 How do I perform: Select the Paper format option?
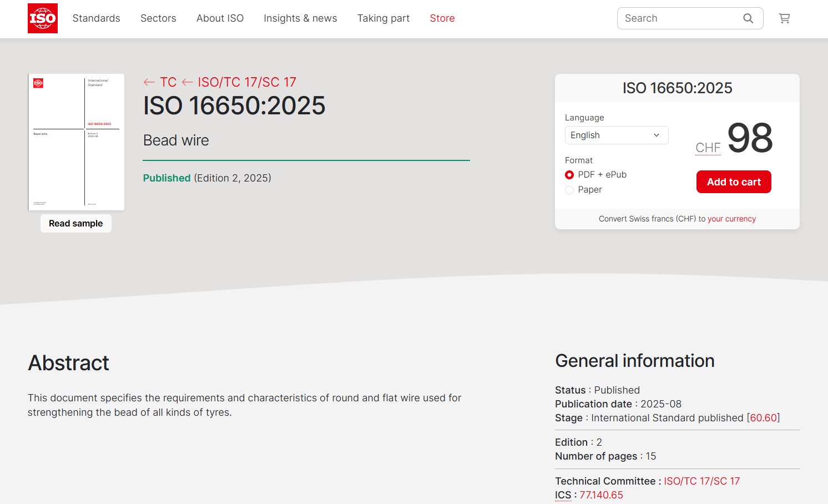pyautogui.click(x=569, y=190)
